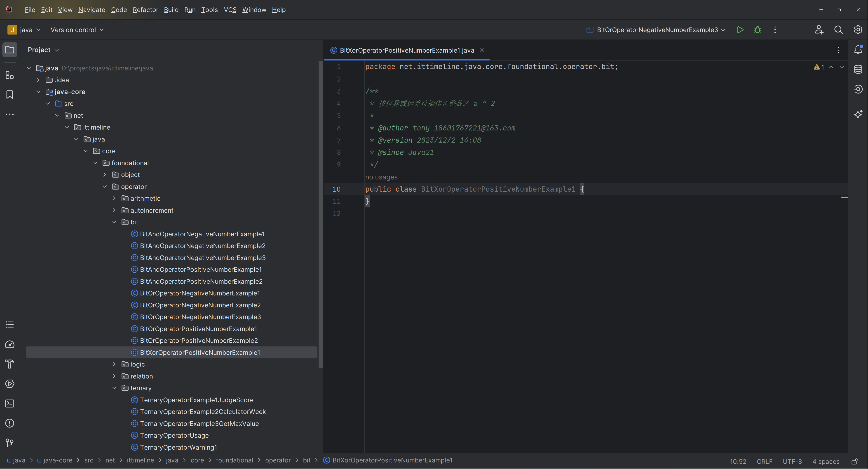Show more tool windows ellipsis
This screenshot has height=469, width=868.
click(x=10, y=114)
